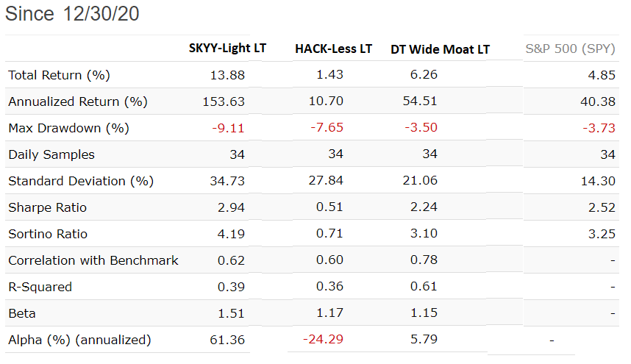Select the DT Wide Moat LT header
Screen dimensions: 631x364
coord(440,50)
